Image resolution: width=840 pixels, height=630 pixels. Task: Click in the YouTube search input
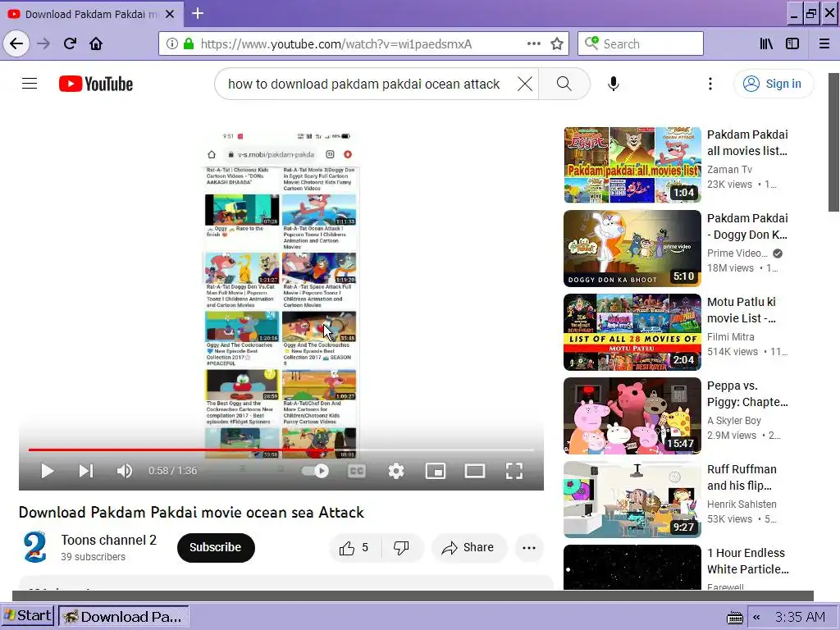click(x=364, y=84)
